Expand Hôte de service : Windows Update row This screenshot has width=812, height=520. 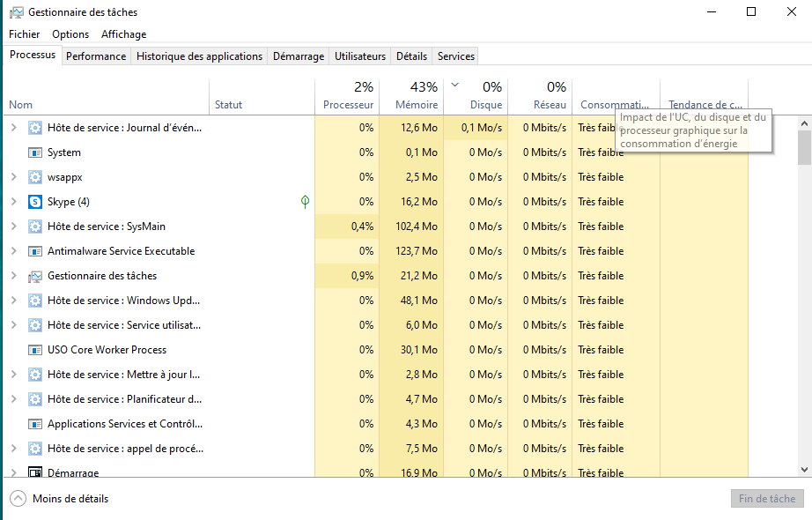(x=13, y=301)
